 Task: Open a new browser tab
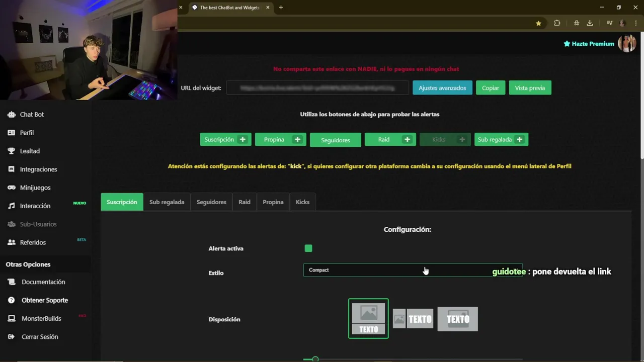[x=281, y=8]
